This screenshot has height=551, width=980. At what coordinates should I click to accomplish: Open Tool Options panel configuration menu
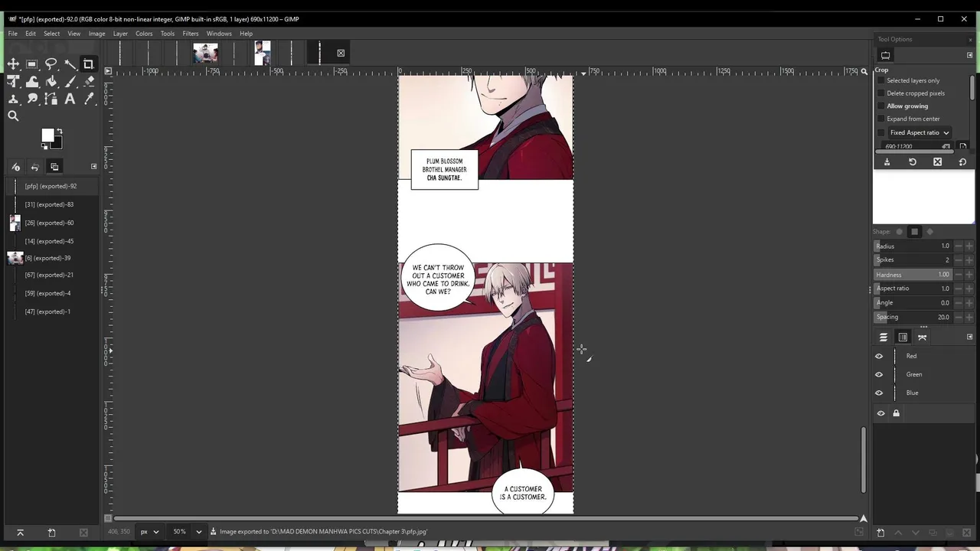970,55
